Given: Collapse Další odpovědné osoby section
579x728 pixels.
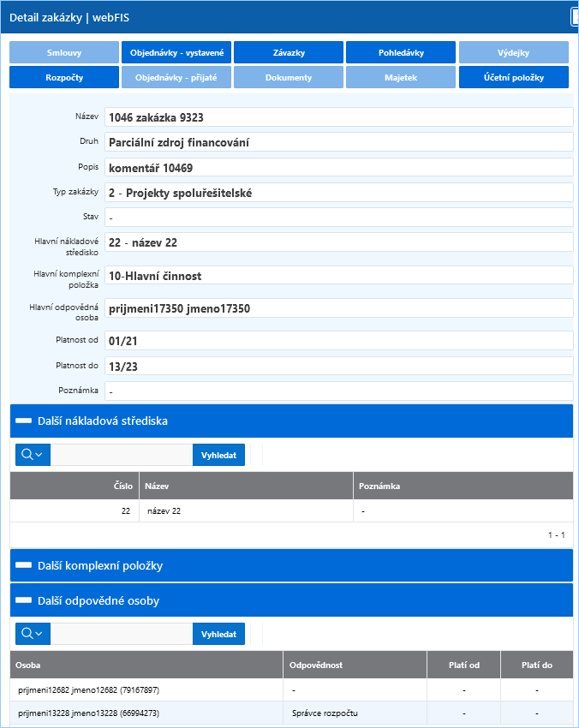Looking at the screenshot, I should tap(24, 600).
